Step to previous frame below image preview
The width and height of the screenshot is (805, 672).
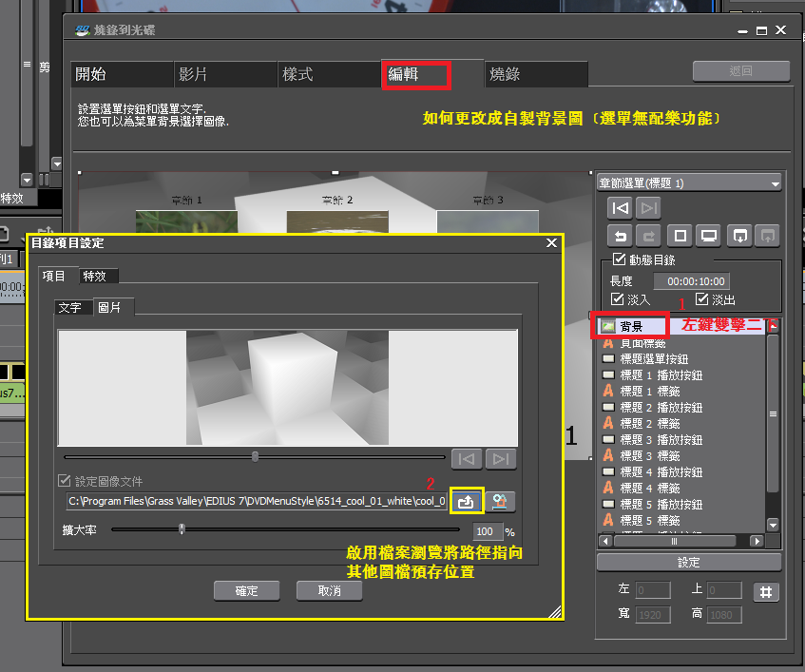[467, 459]
